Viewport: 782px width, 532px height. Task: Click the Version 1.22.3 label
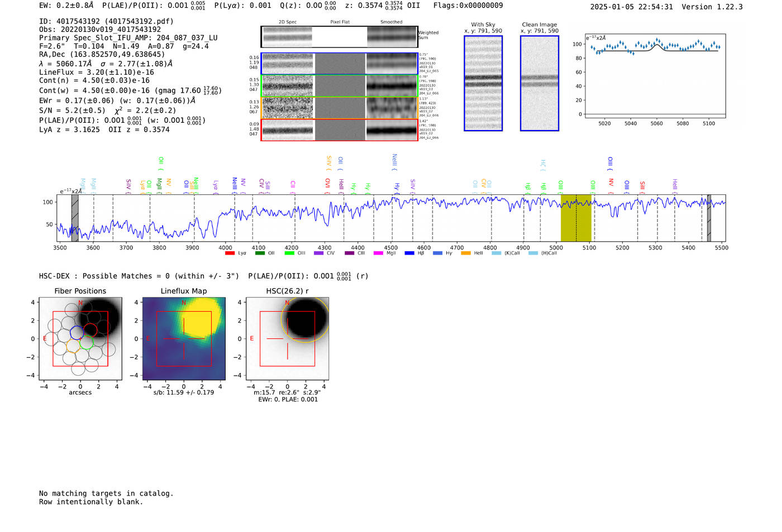712,7
